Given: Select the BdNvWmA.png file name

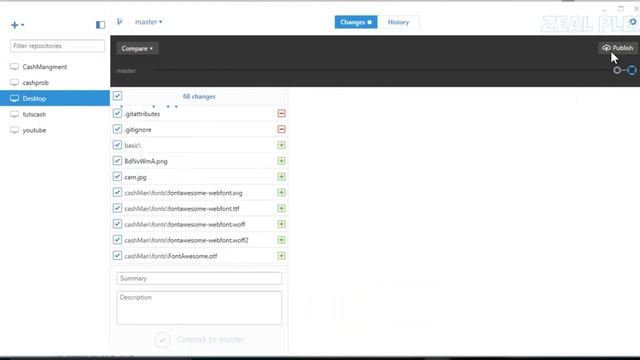Looking at the screenshot, I should (x=146, y=161).
